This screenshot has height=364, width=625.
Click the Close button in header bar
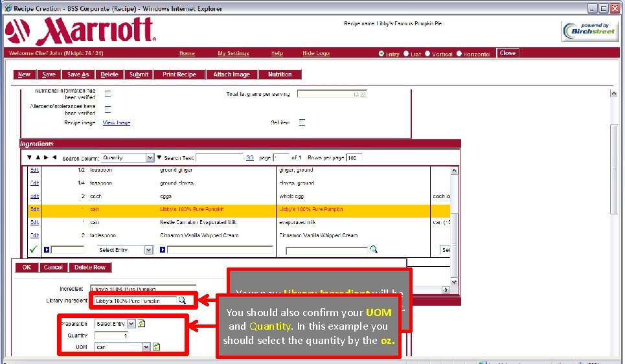pos(507,53)
